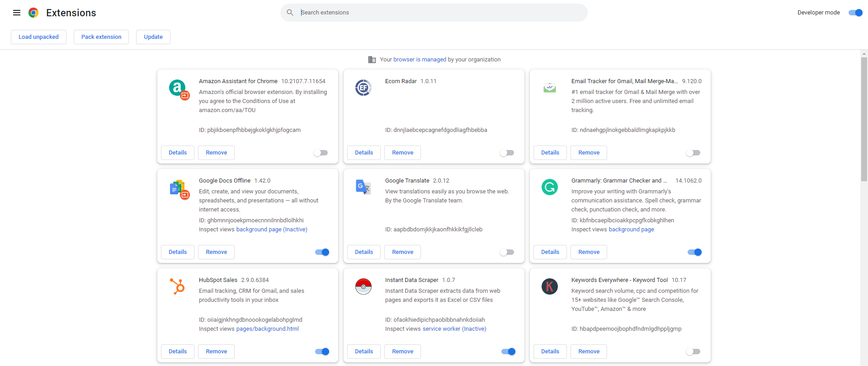Click the 'Developer mode' label

pos(819,13)
